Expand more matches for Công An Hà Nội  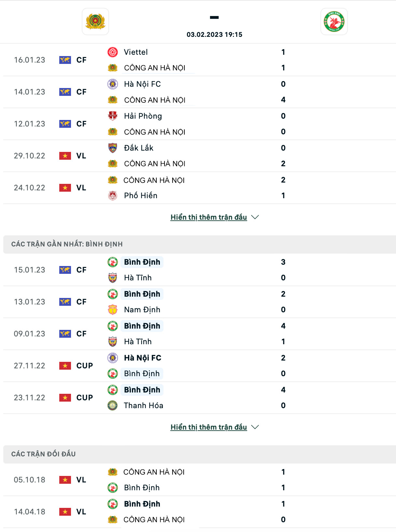[209, 217]
